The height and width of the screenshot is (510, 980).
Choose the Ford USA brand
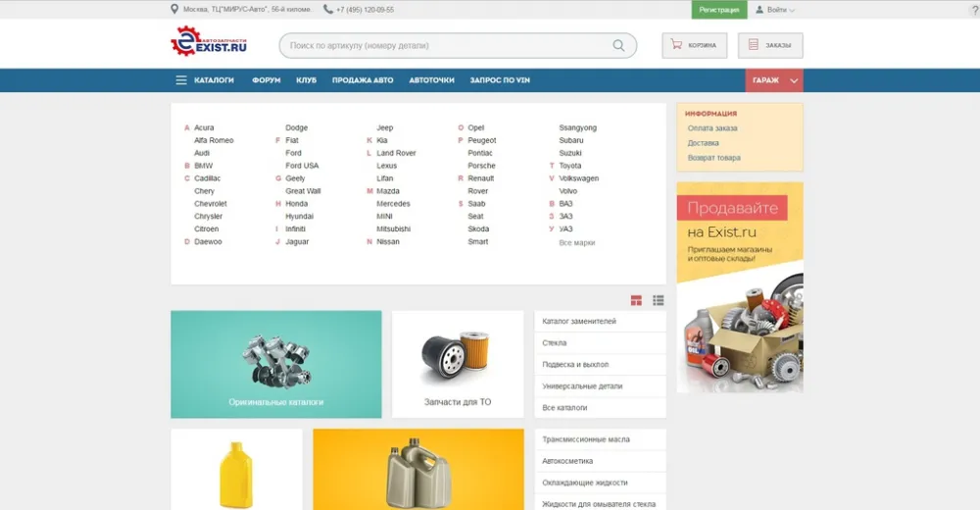pos(302,166)
